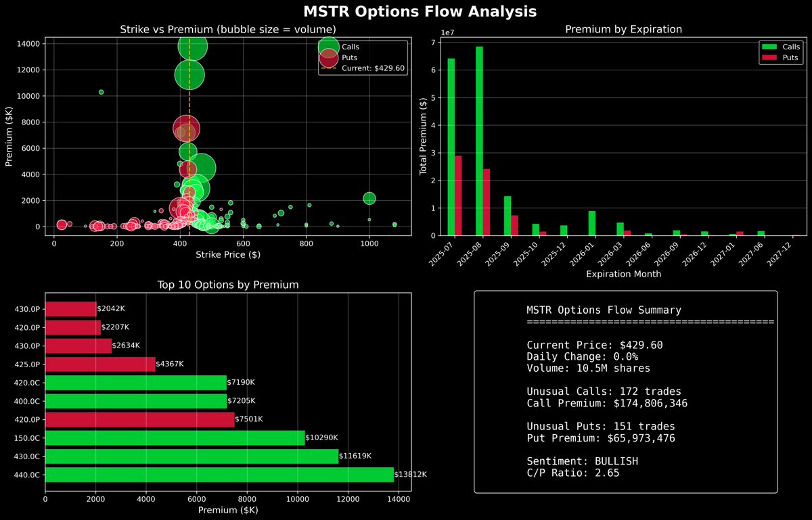Screen dimensions: 812x520
Task: Click the Sentiment: BULLISH line
Action: pyautogui.click(x=583, y=461)
